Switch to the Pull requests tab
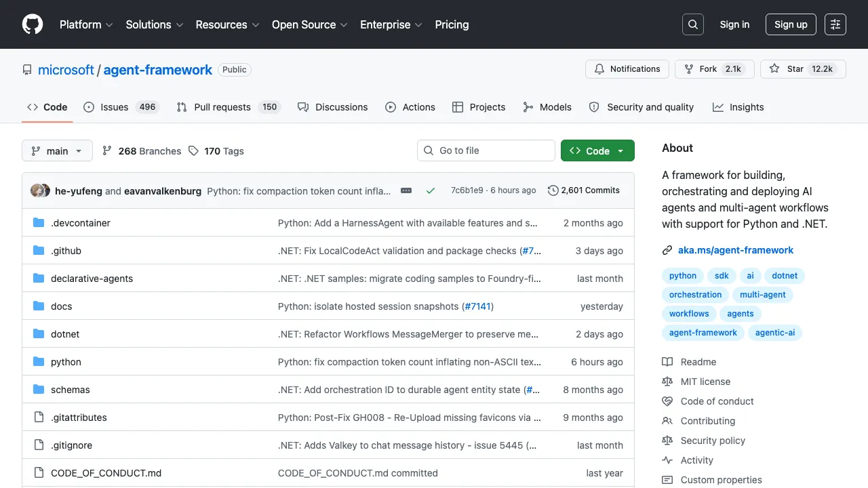This screenshot has height=488, width=868. pyautogui.click(x=228, y=107)
